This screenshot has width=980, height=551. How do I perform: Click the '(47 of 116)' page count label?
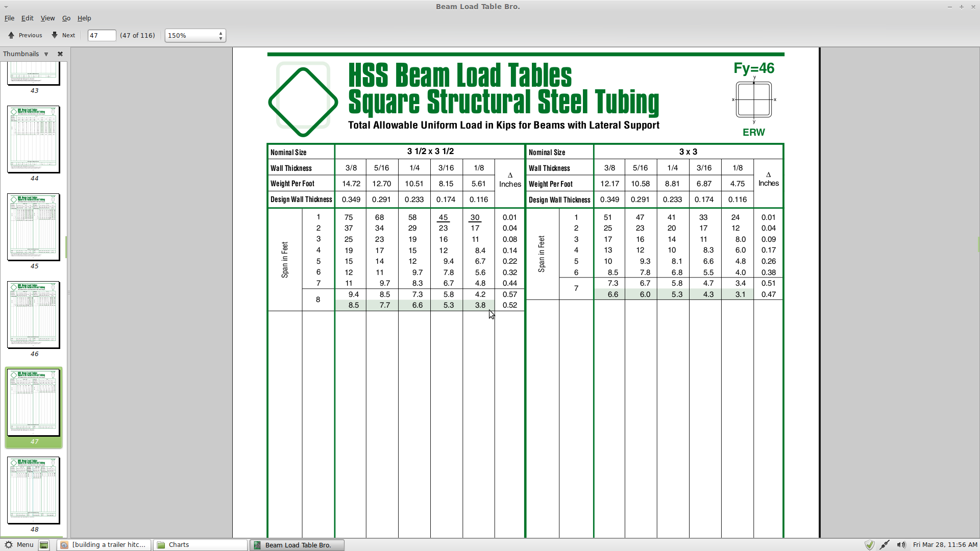137,35
